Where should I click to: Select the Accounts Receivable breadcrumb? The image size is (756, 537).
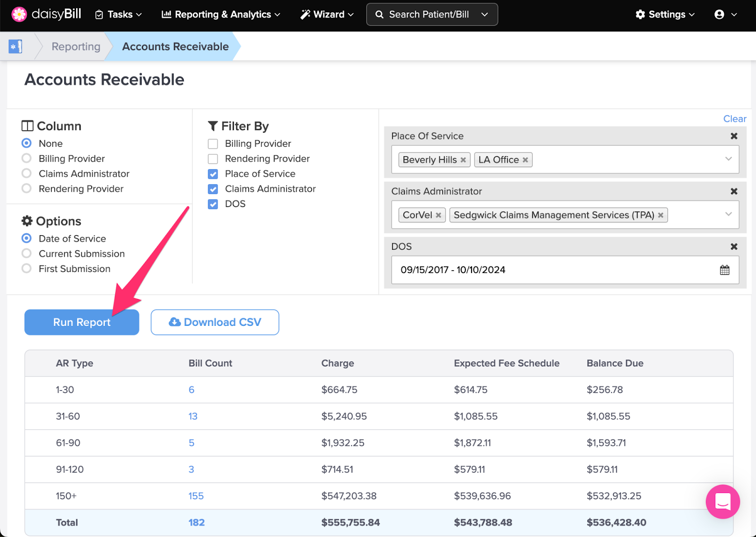click(x=175, y=47)
